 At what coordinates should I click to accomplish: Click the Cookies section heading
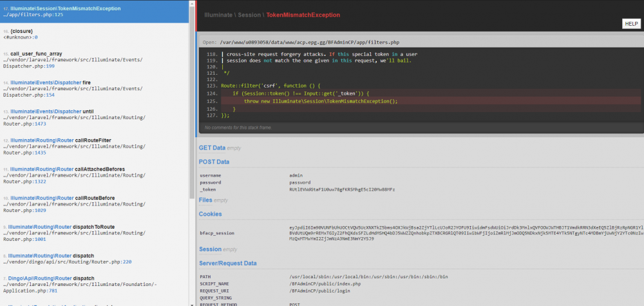[212, 214]
